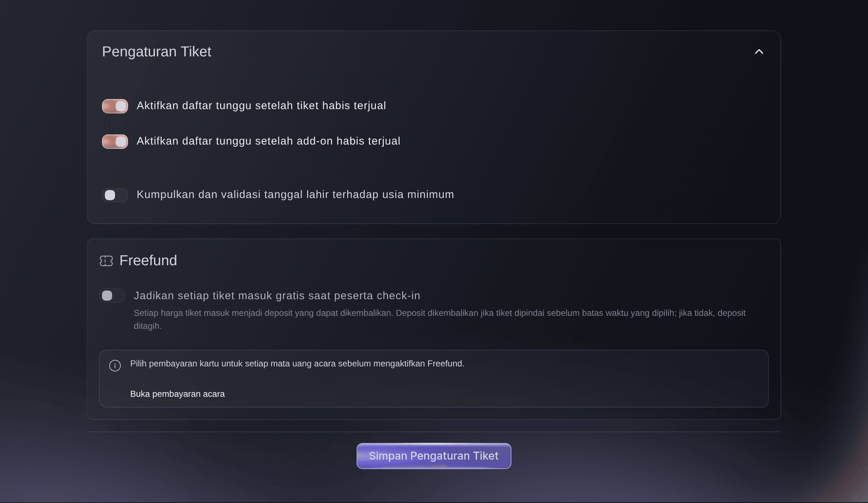Click label "Aktifkan daftar tunggu setelah tiket habis terjual"

tap(261, 106)
